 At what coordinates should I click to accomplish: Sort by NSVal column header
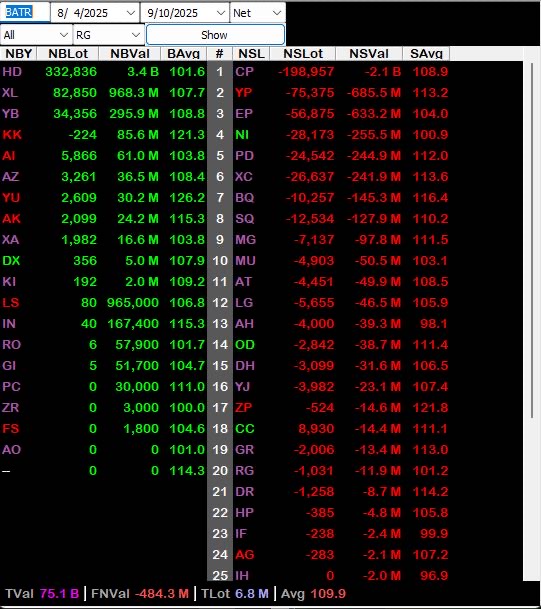(369, 54)
